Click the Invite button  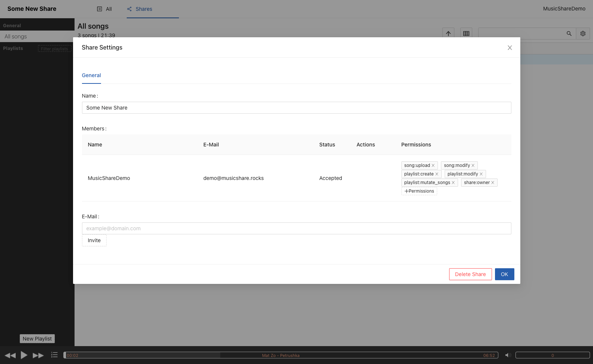(94, 240)
